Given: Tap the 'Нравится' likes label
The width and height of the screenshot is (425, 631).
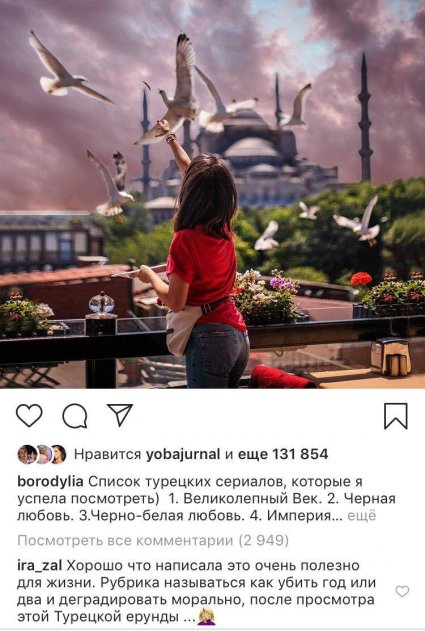Looking at the screenshot, I should tap(107, 455).
